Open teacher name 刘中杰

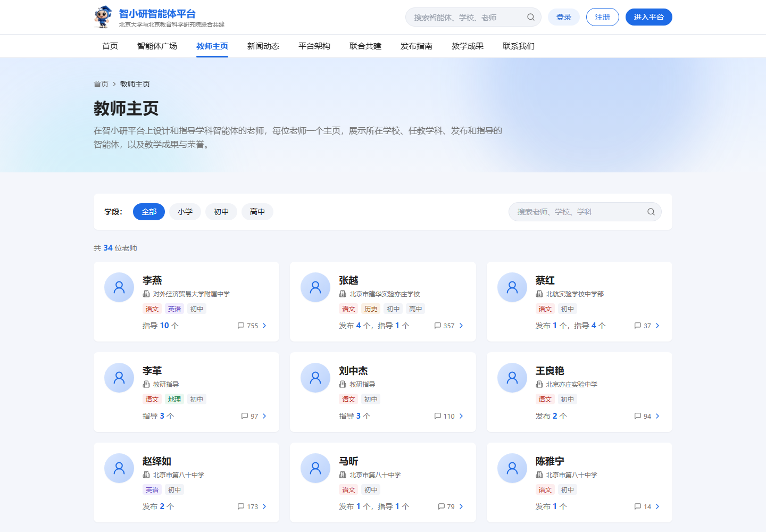pyautogui.click(x=353, y=371)
